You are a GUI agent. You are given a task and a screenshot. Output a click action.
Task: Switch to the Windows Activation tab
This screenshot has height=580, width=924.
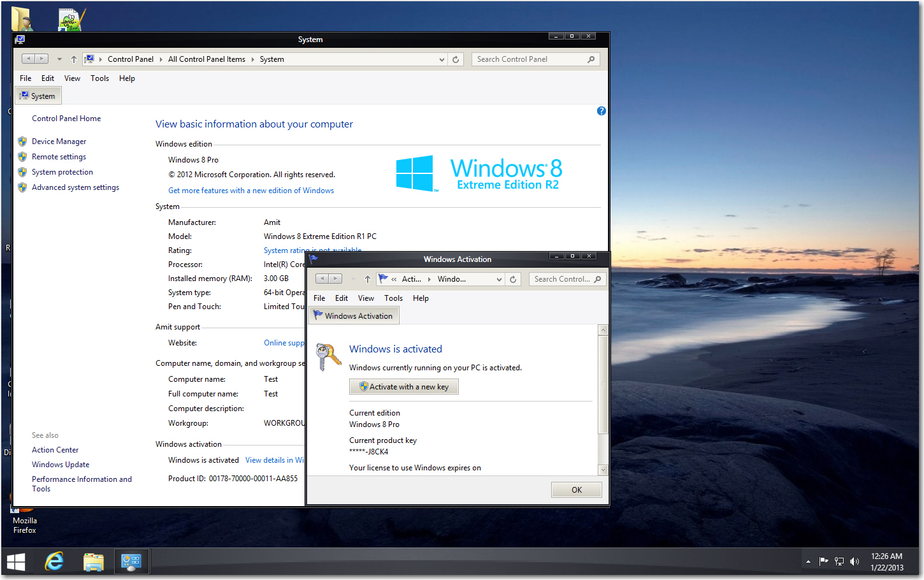click(x=354, y=315)
